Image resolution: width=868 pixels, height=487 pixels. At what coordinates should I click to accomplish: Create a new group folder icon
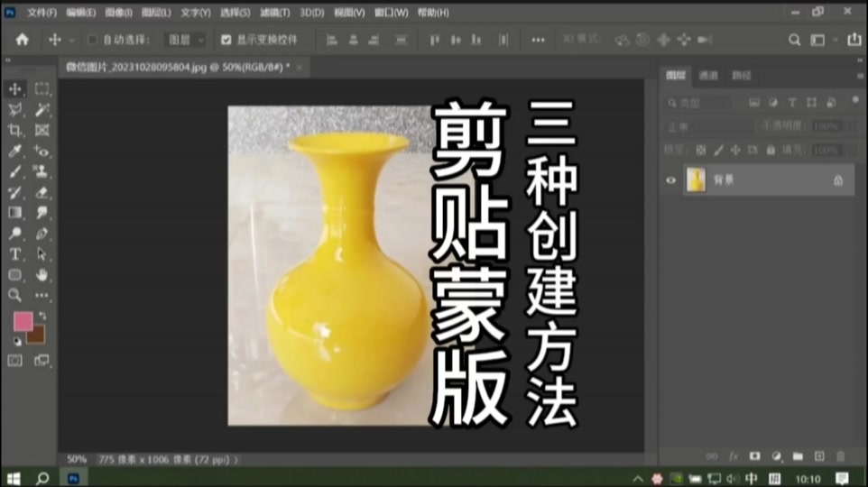[x=798, y=456]
